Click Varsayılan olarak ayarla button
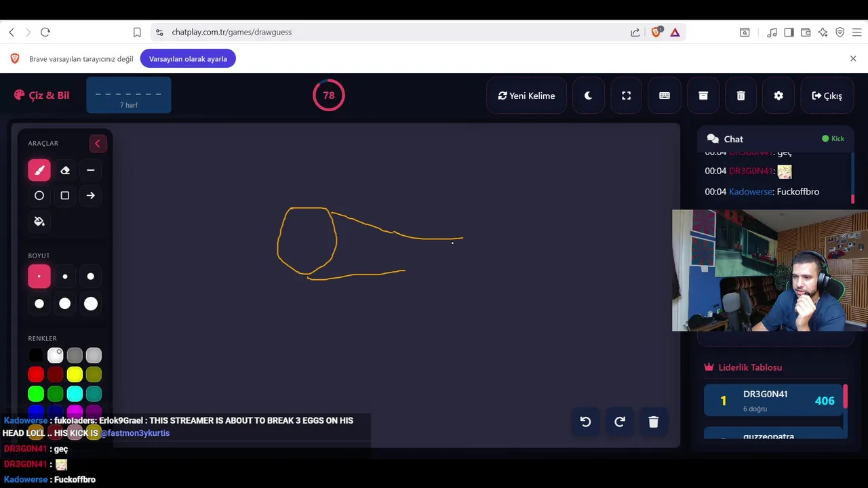Viewport: 868px width, 488px height. [188, 59]
